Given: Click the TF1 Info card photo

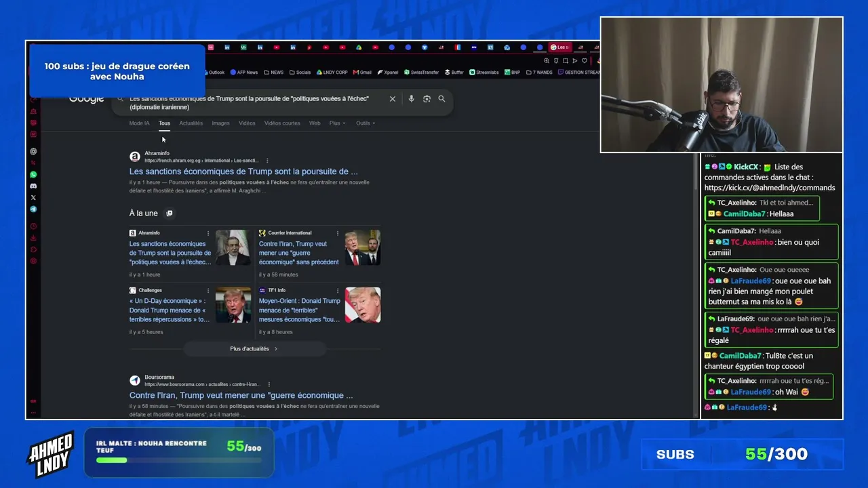Looking at the screenshot, I should 363,305.
